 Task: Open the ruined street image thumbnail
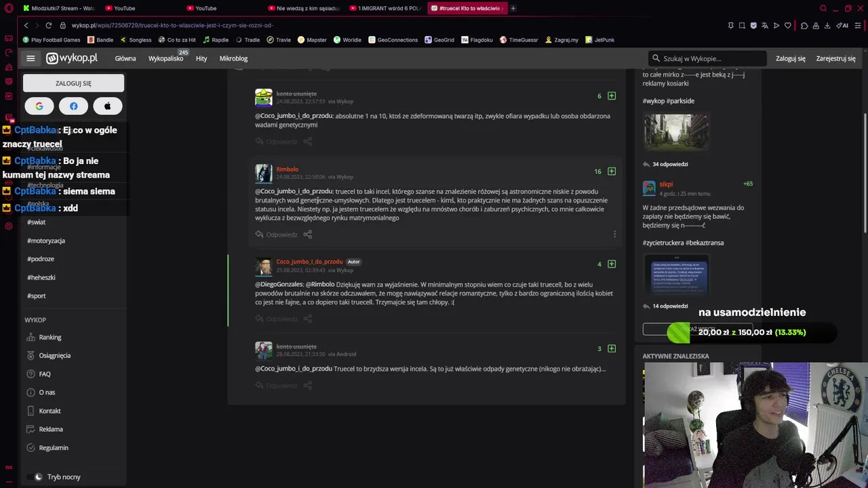point(676,132)
